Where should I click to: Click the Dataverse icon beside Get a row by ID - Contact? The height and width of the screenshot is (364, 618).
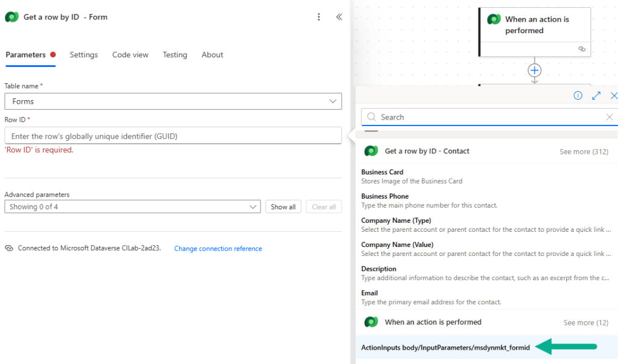pos(371,151)
